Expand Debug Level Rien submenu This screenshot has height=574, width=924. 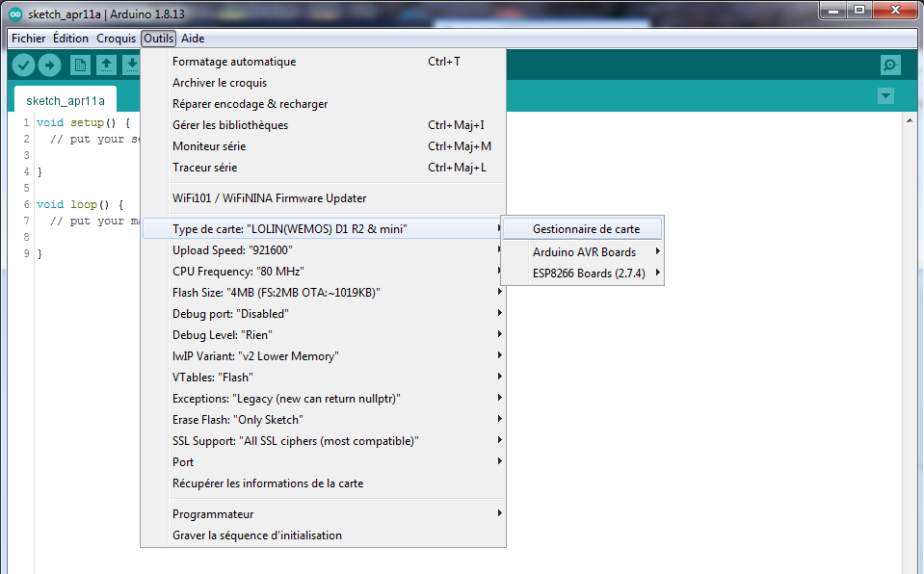[x=323, y=335]
